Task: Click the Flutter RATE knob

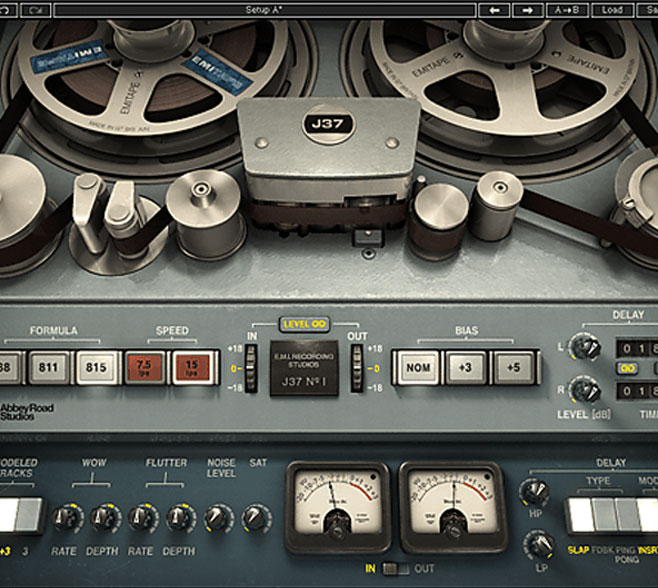Action: pyautogui.click(x=143, y=518)
